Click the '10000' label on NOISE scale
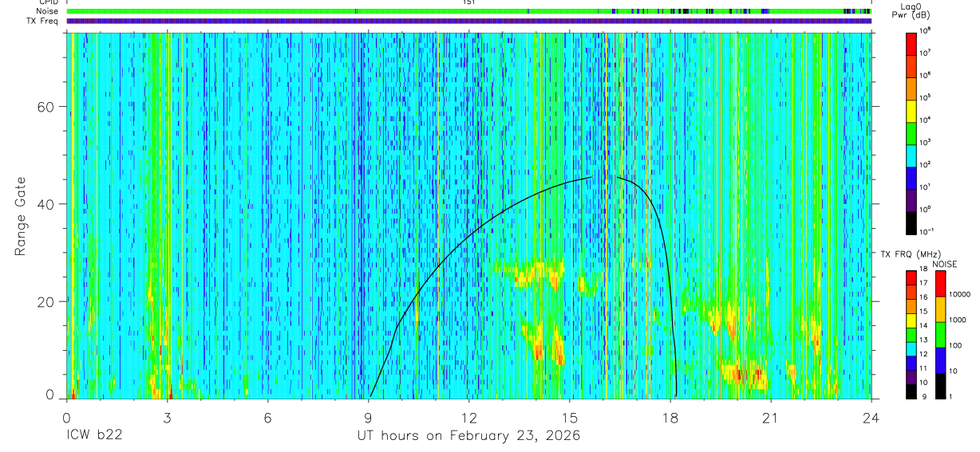This screenshot has width=980, height=452. click(x=958, y=294)
